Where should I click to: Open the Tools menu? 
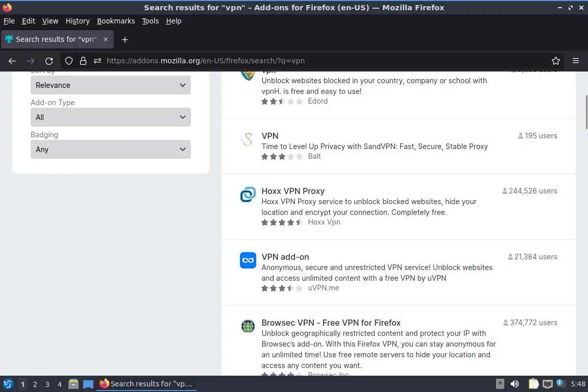(151, 21)
